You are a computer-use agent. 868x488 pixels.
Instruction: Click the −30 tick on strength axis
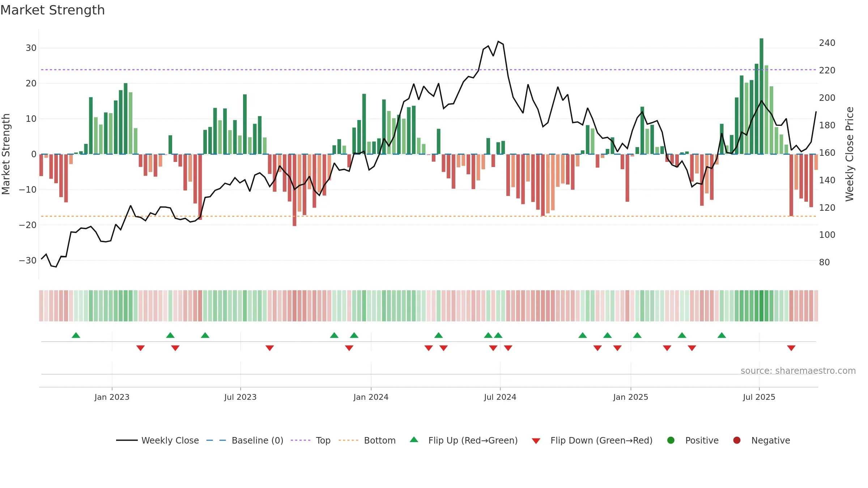point(28,261)
